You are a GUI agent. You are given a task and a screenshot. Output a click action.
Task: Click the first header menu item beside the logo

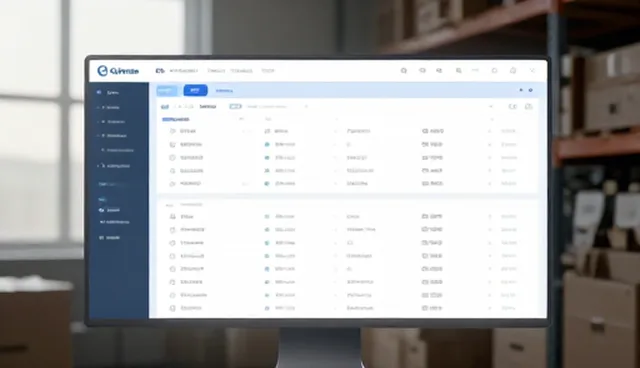tap(160, 71)
